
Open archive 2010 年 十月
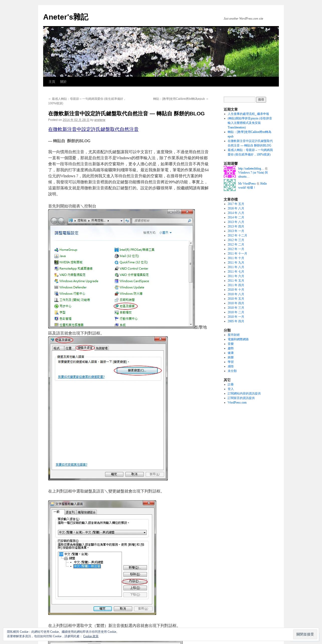(236, 290)
